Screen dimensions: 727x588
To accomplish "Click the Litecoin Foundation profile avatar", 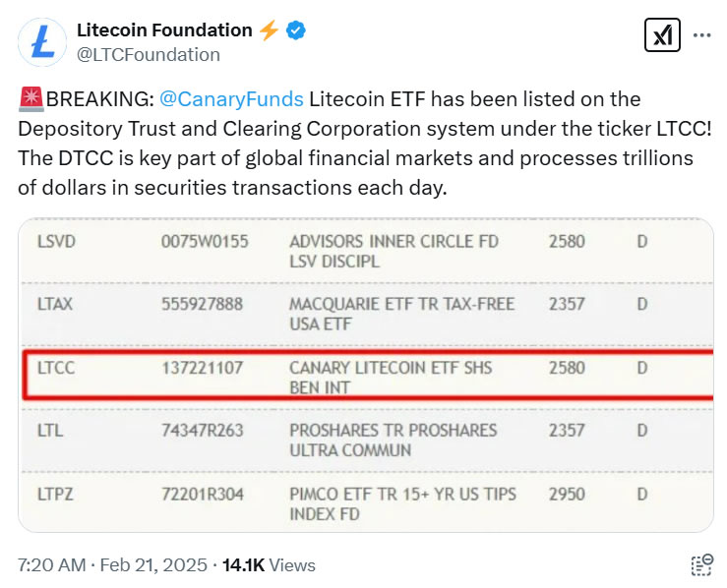I will coord(42,41).
